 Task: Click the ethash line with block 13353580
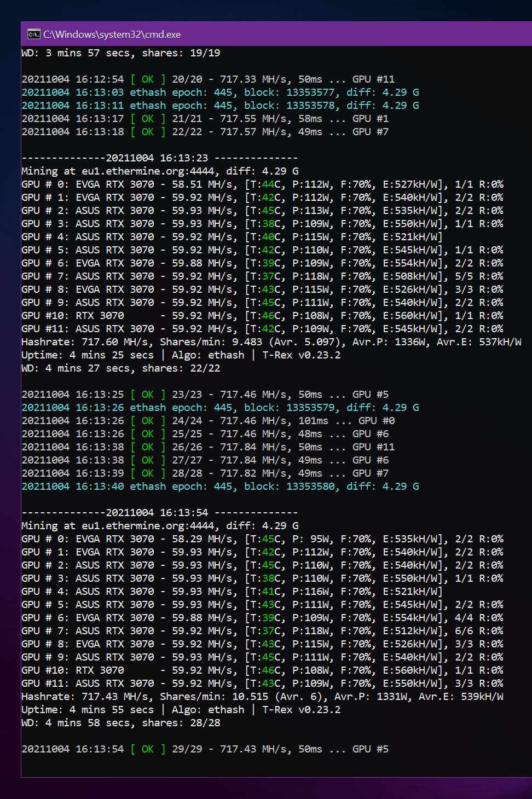220,487
